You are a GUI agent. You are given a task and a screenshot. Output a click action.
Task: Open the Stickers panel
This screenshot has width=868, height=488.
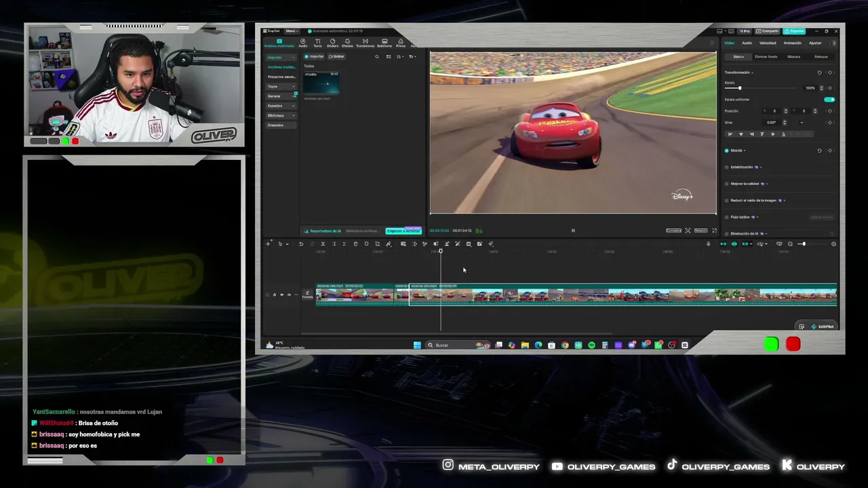[x=332, y=43]
